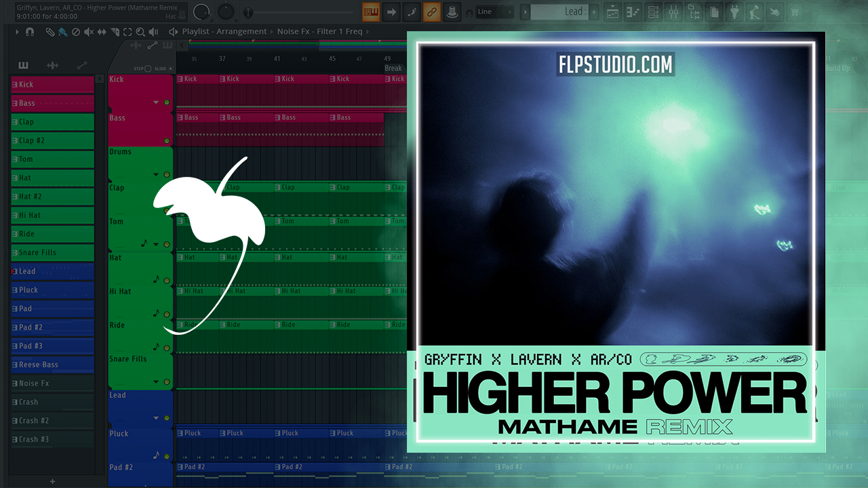Open the Line snap mode dropdown
Viewport: 868px width, 488px height.
tap(495, 12)
